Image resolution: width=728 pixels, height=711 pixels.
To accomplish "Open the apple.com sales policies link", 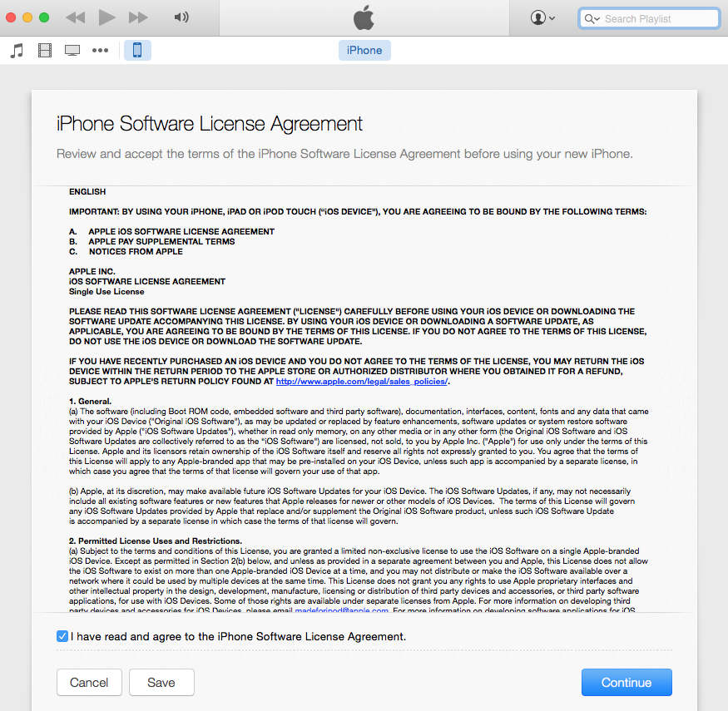I will (362, 382).
